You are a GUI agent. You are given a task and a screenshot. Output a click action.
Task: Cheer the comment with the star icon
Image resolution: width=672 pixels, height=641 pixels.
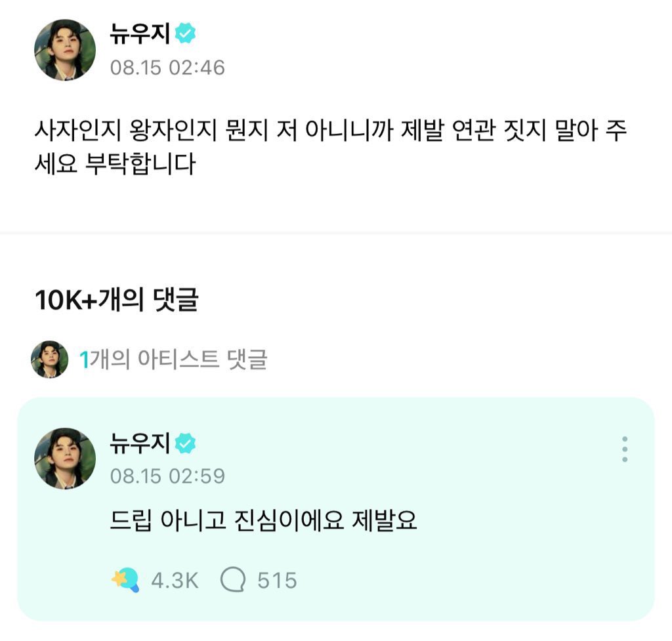pyautogui.click(x=125, y=579)
